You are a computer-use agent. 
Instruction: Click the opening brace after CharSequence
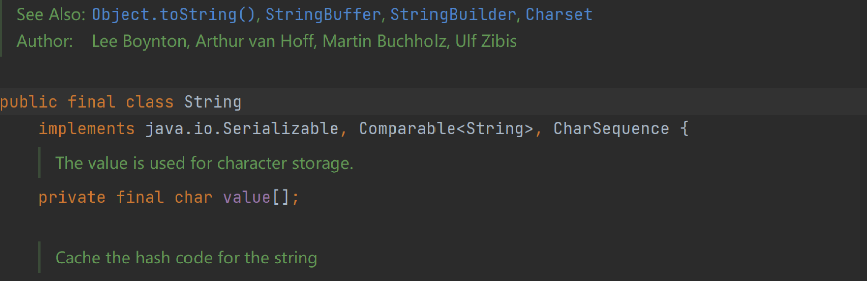684,129
